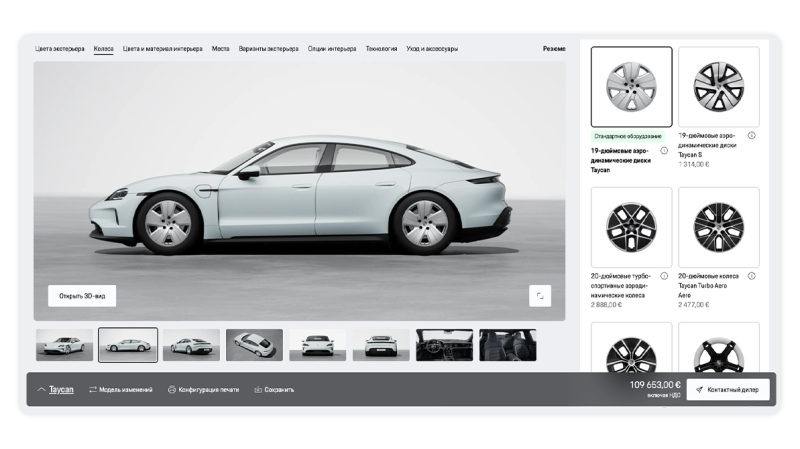Choose the 20-inch turbo sport aero wheel
The image size is (800, 449).
[632, 227]
